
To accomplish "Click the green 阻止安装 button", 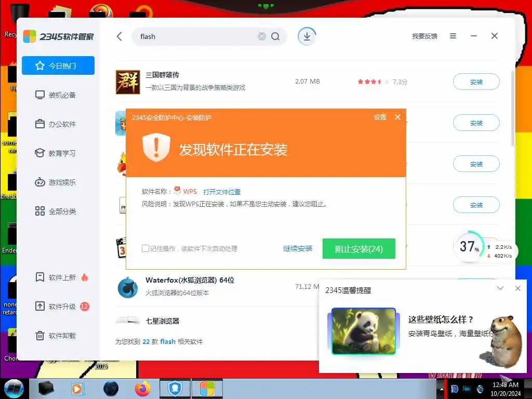I will coord(358,249).
